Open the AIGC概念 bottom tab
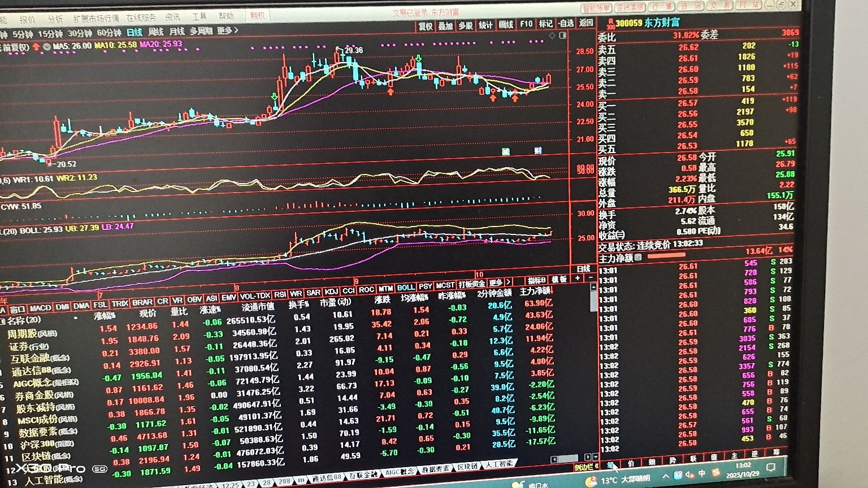 tap(400, 472)
